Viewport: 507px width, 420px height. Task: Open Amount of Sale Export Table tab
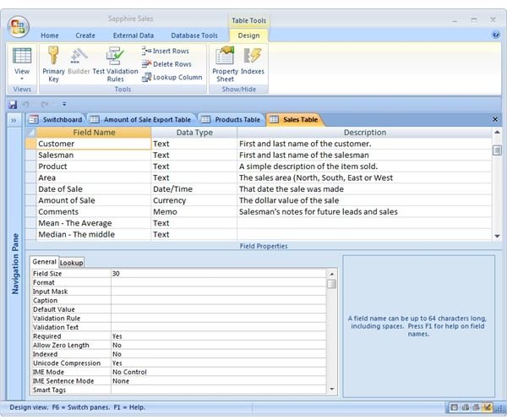[x=141, y=120]
